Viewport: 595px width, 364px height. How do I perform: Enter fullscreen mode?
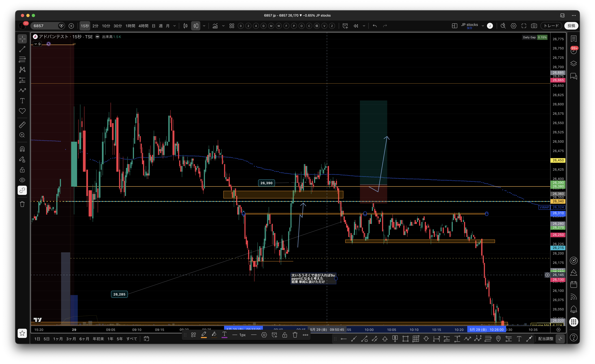tap(524, 26)
